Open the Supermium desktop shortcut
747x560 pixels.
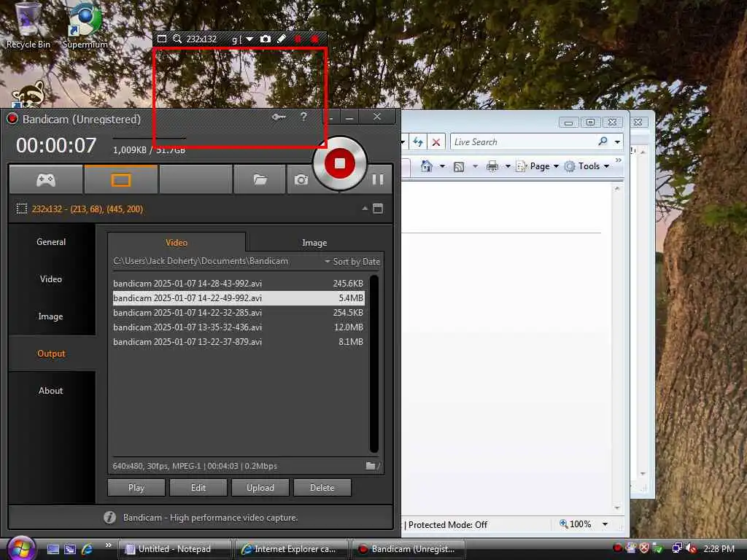pos(85,26)
